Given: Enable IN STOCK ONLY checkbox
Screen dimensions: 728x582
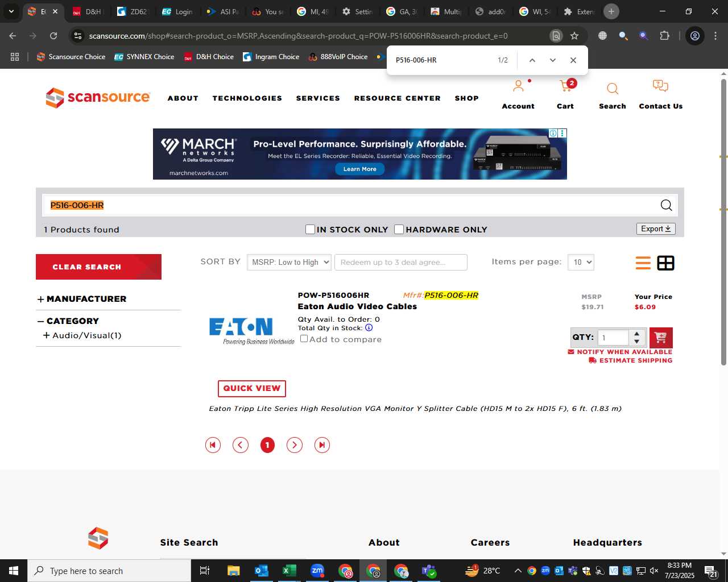Looking at the screenshot, I should (310, 229).
